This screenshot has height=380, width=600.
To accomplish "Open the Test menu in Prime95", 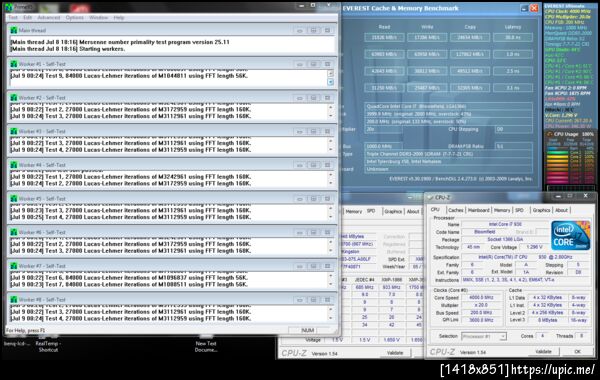I will 13,18.
